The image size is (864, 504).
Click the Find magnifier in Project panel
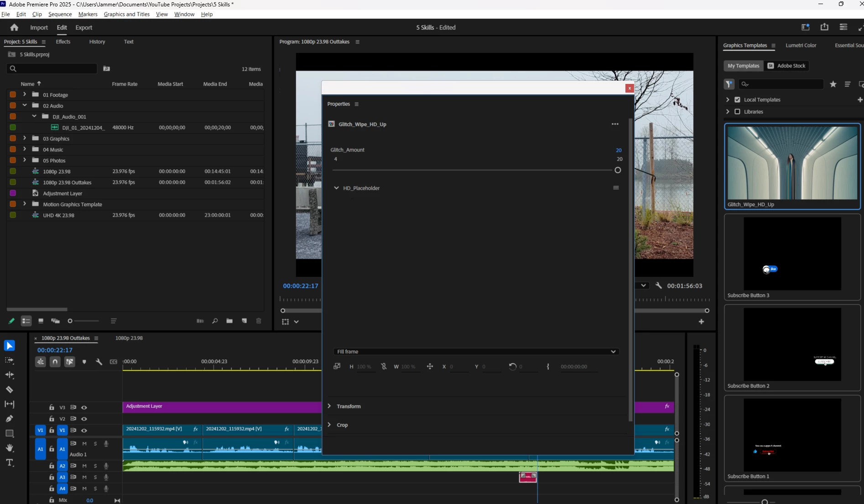coord(215,321)
